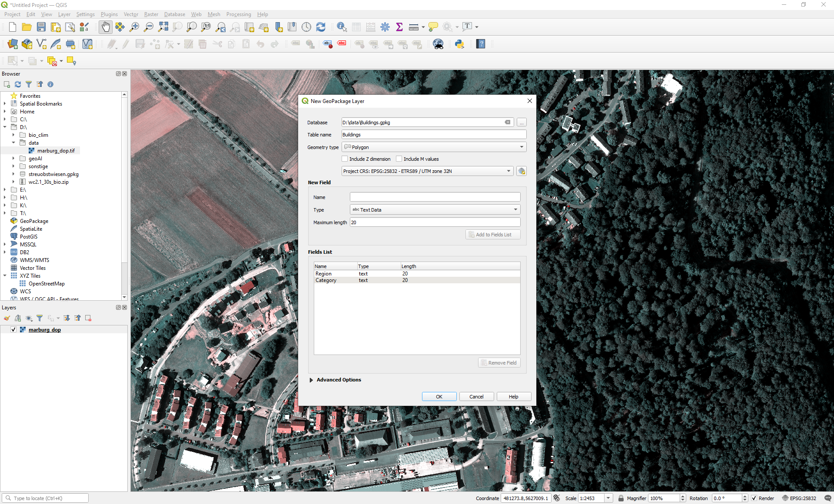Open the Layer menu

[64, 14]
